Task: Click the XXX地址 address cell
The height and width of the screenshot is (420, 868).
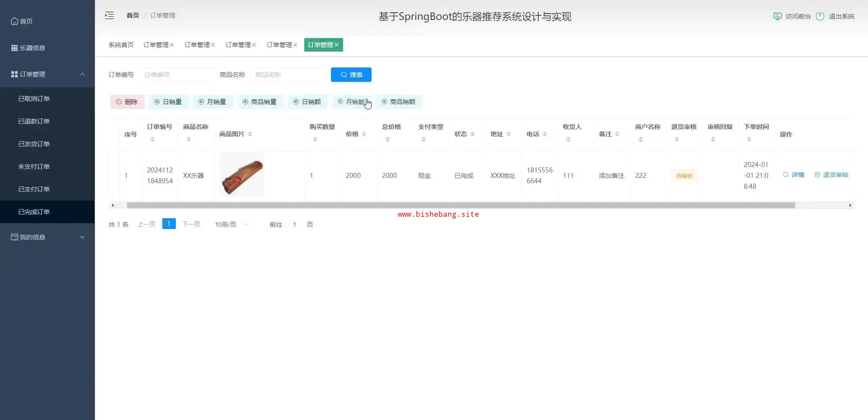Action: (503, 176)
